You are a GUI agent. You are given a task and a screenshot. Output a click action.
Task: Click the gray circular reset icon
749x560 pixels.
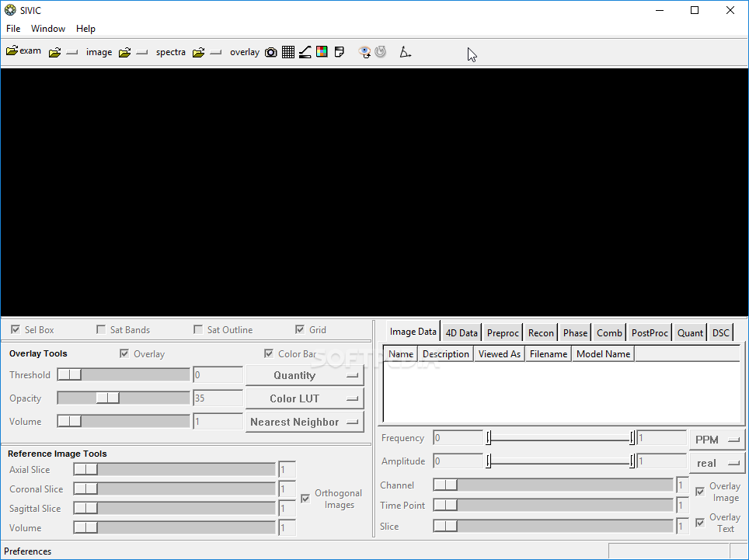(380, 51)
